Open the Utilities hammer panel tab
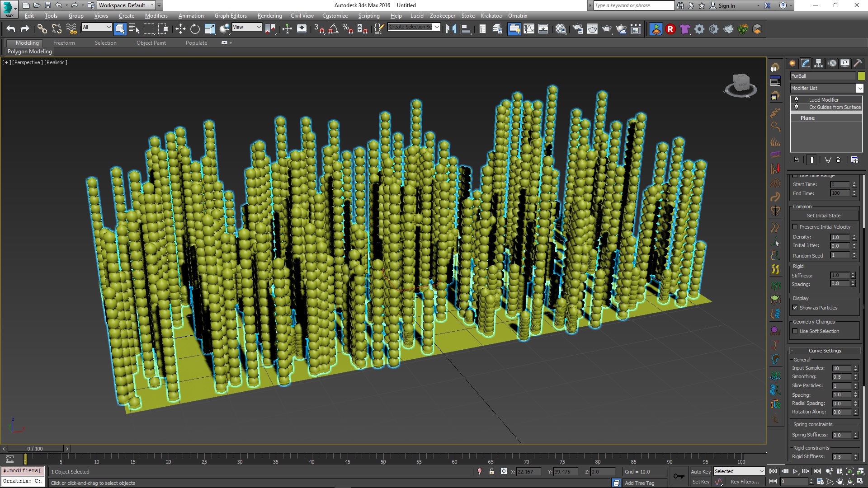The width and height of the screenshot is (868, 488). pyautogui.click(x=858, y=63)
